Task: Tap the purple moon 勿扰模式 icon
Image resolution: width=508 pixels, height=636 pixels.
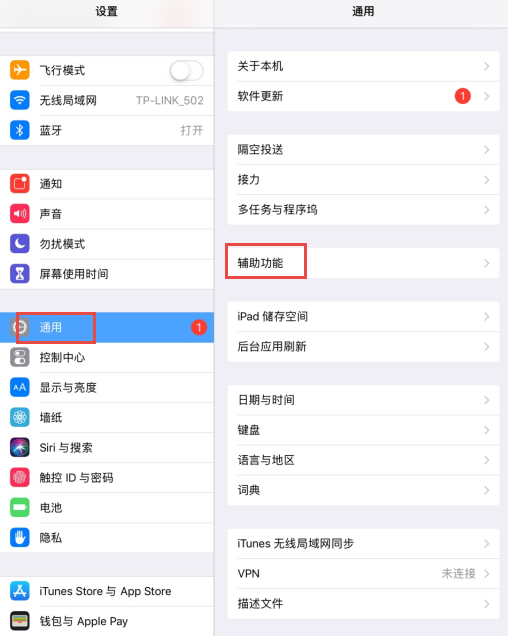Action: 19,244
